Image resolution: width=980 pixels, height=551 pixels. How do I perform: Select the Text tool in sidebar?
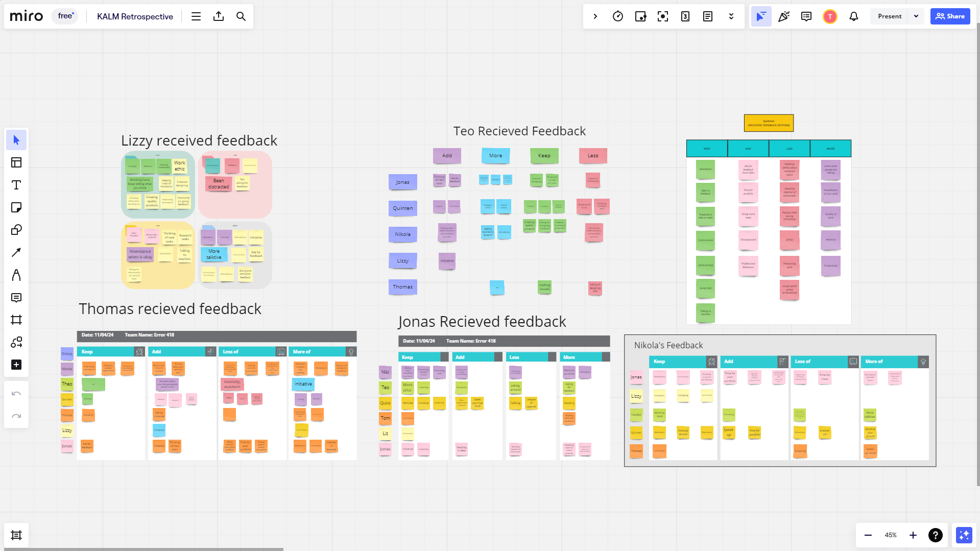coord(16,185)
